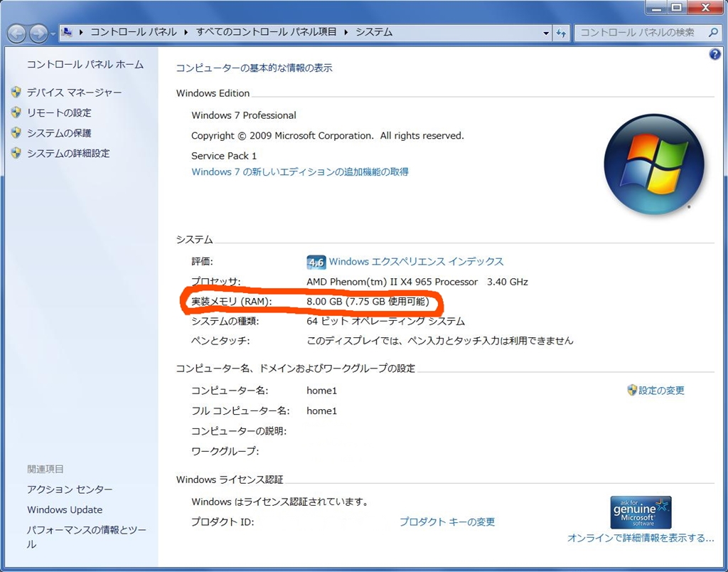Select コンピューターの基本的な情報の表示 heading
Screen dimensions: 728x572
(x=254, y=68)
